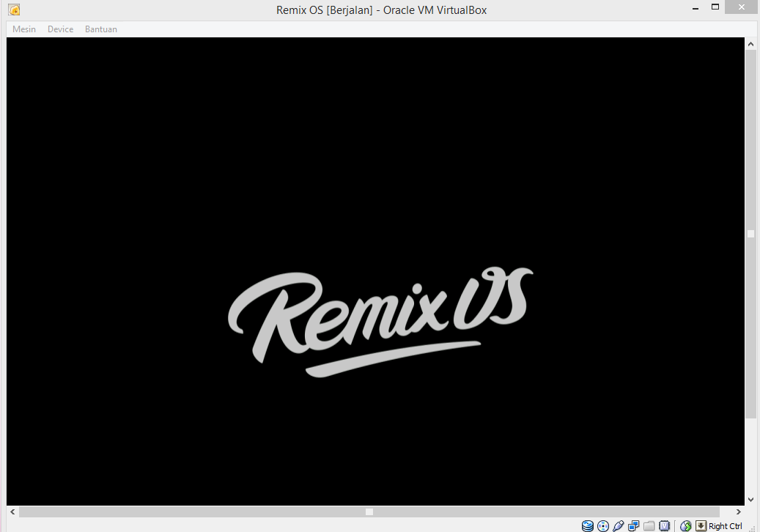Click the mouse integration status icon
Image resolution: width=760 pixels, height=532 pixels.
(x=685, y=525)
